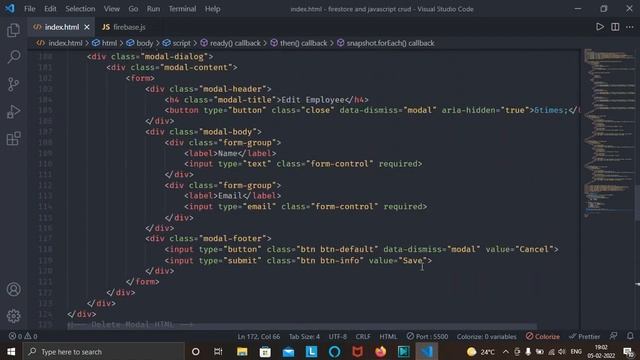Click Colorize: 0 variables status item
The width and height of the screenshot is (640, 360).
pos(487,336)
